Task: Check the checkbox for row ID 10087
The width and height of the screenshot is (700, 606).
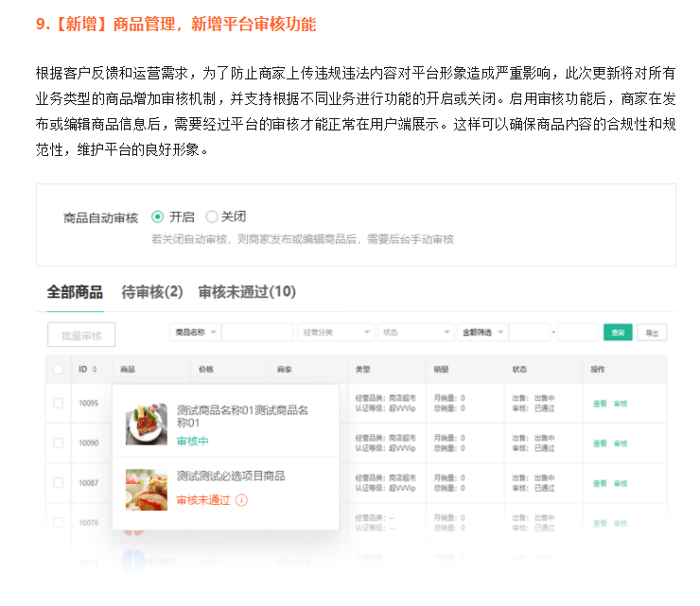Action: pyautogui.click(x=59, y=482)
